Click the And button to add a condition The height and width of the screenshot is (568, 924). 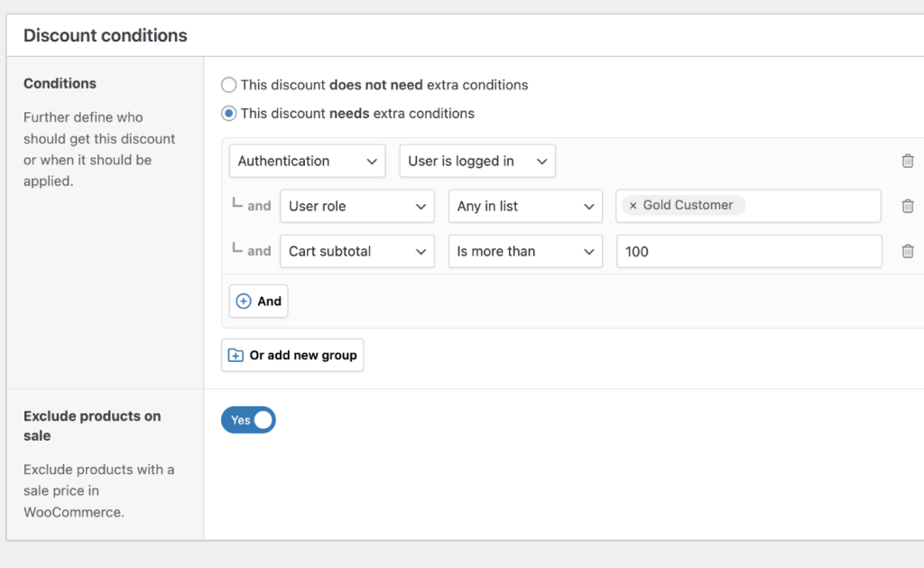coord(258,301)
